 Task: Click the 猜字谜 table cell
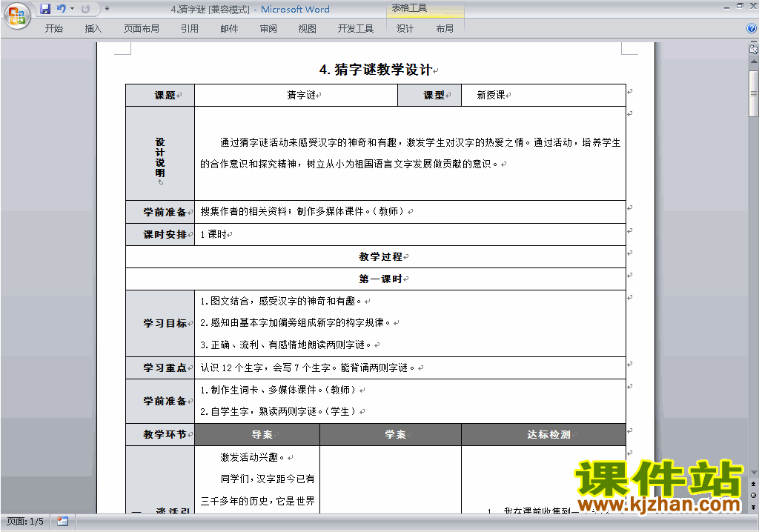[x=296, y=96]
